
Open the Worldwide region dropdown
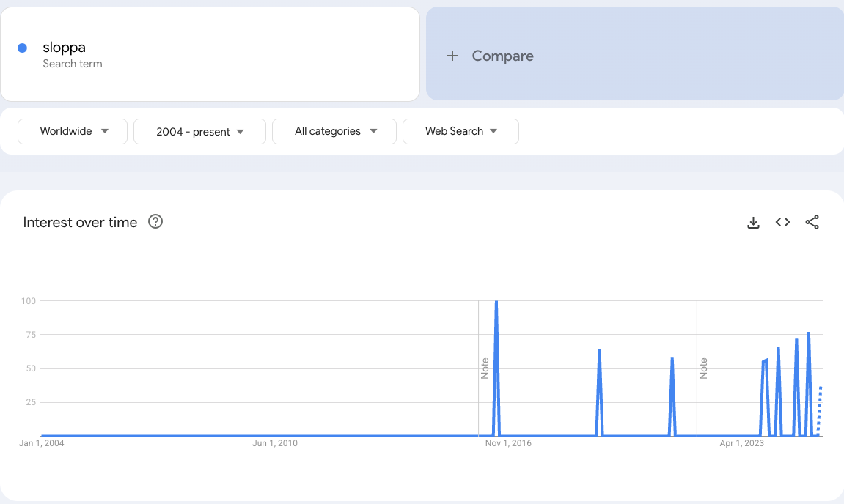tap(73, 131)
